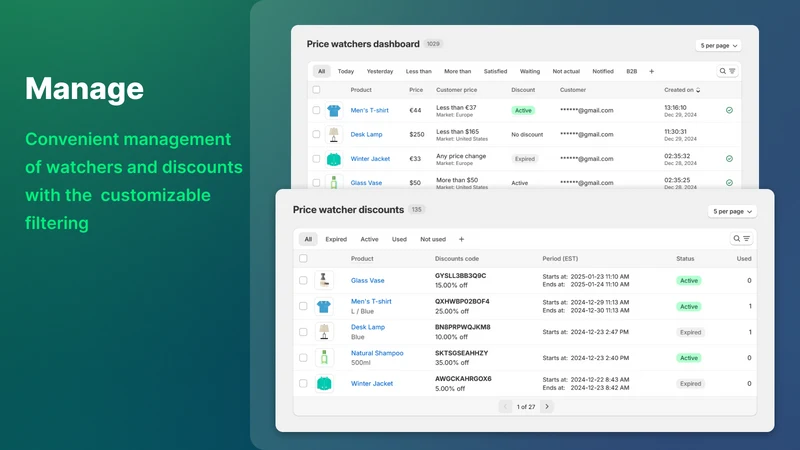This screenshot has height=450, width=800.
Task: Select the B2B tab
Action: (632, 71)
